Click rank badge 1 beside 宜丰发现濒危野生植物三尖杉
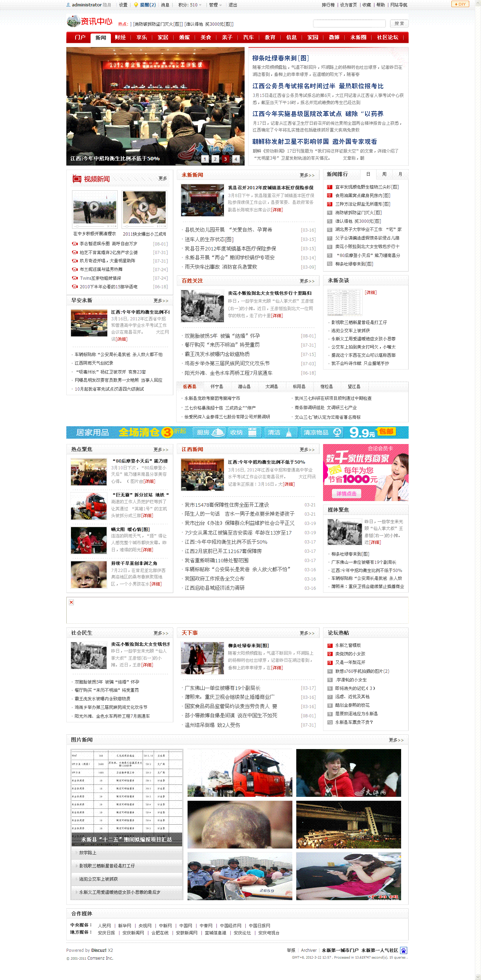This screenshot has width=481, height=980. 329,187
